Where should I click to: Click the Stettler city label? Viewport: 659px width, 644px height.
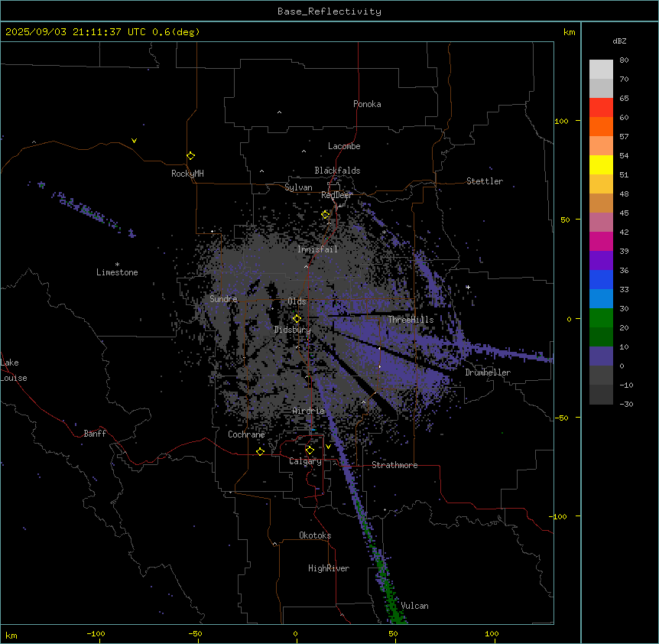[x=485, y=181]
